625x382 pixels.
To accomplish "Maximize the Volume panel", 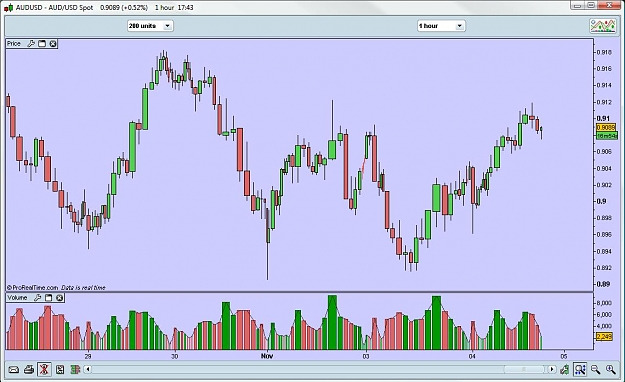I will coord(49,297).
